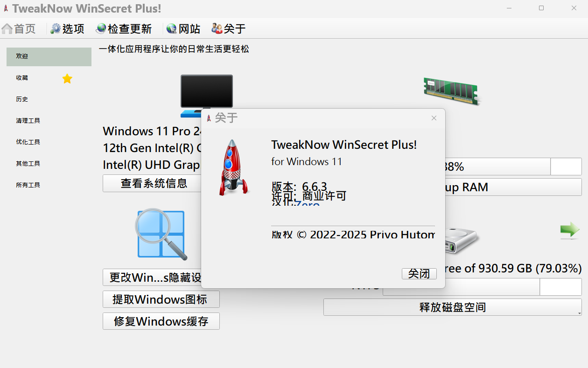Close the 关于 dialog with X

[434, 118]
